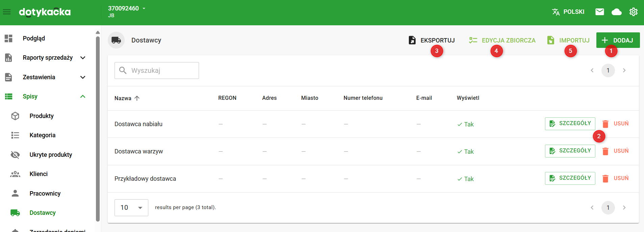
Task: Click the search magnifier icon
Action: click(x=123, y=70)
